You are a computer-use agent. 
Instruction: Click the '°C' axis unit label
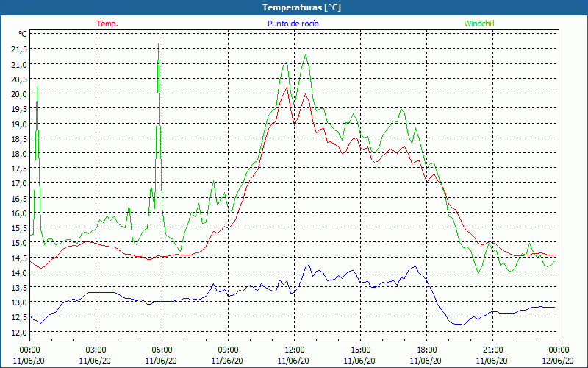coord(23,34)
